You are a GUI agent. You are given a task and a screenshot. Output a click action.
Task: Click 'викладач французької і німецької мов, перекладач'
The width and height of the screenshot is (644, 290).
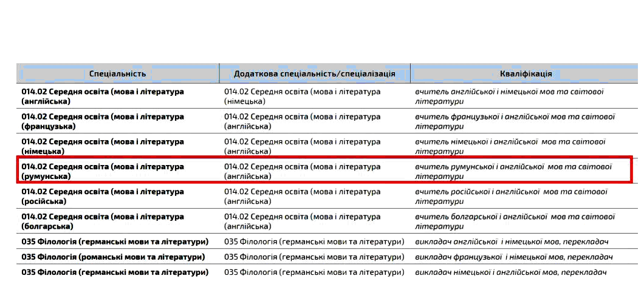[x=513, y=257]
